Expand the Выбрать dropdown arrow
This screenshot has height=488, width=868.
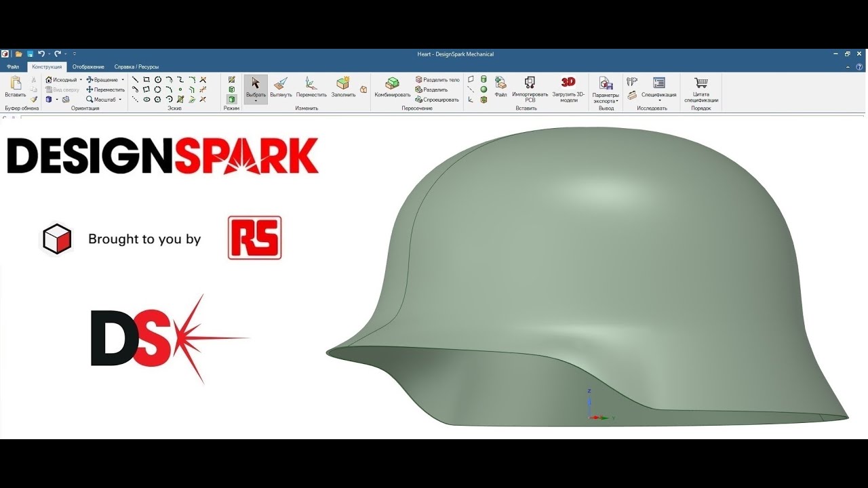click(256, 101)
